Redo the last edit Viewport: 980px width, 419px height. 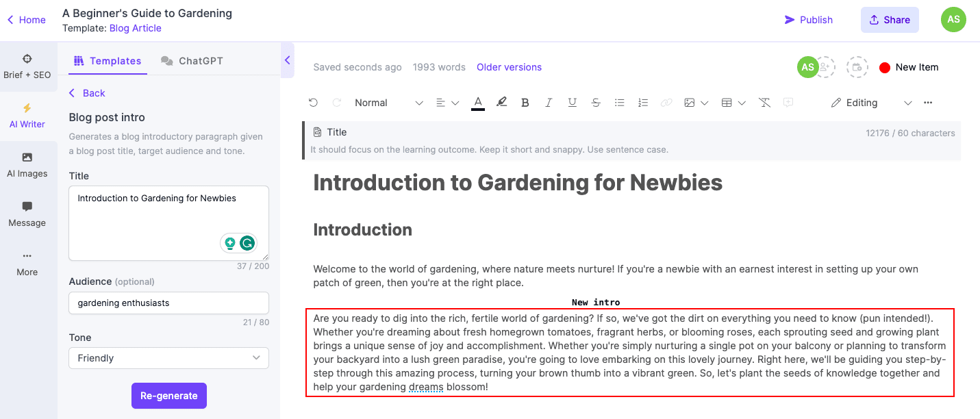(336, 103)
